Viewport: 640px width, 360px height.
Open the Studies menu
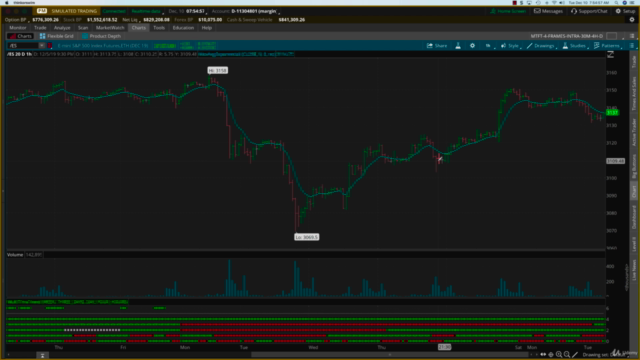pyautogui.click(x=575, y=46)
